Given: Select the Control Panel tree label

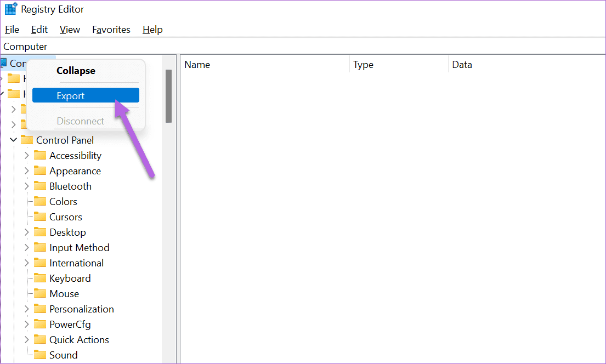Looking at the screenshot, I should click(x=65, y=140).
